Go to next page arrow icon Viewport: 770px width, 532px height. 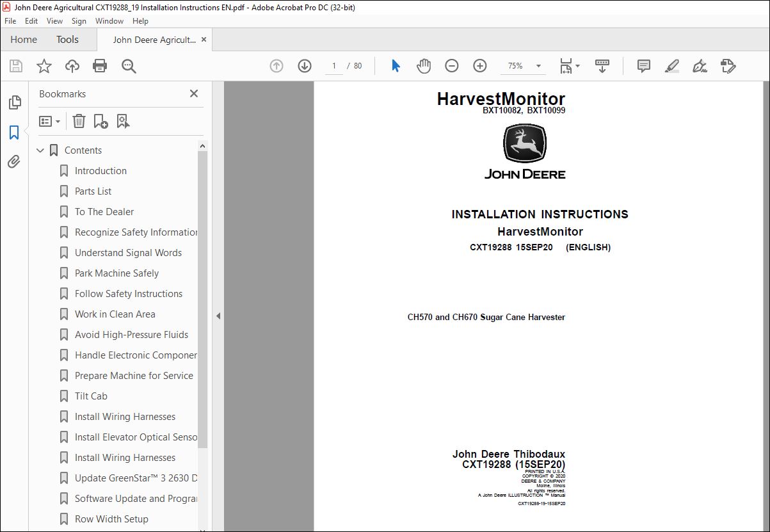[305, 66]
